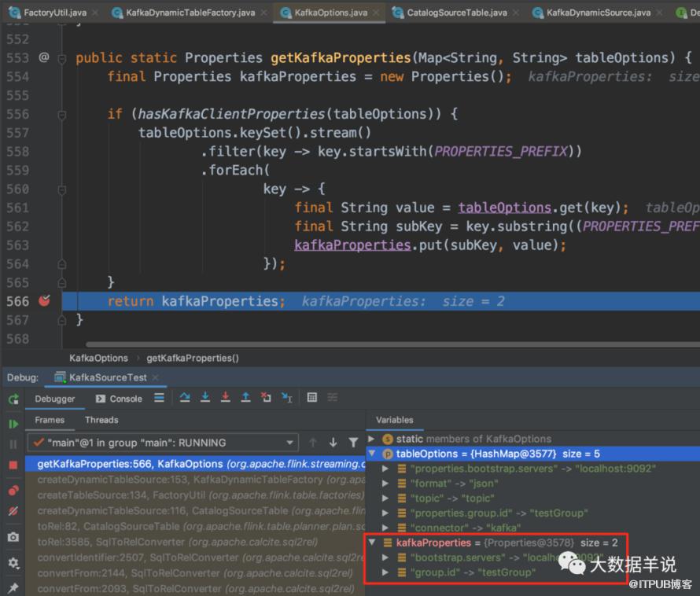The height and width of the screenshot is (596, 700).
Task: Open the Console tab in the debugger
Action: [x=120, y=399]
